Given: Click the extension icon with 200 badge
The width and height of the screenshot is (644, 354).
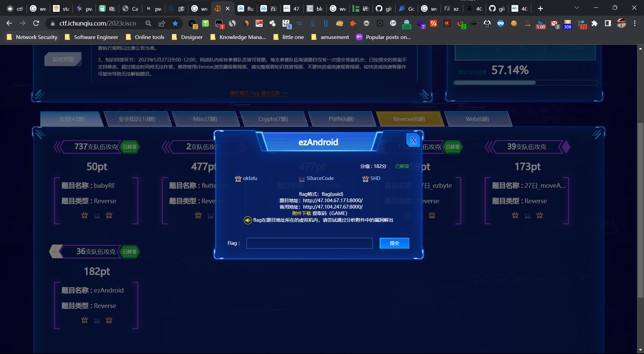Looking at the screenshot, I should point(407,24).
